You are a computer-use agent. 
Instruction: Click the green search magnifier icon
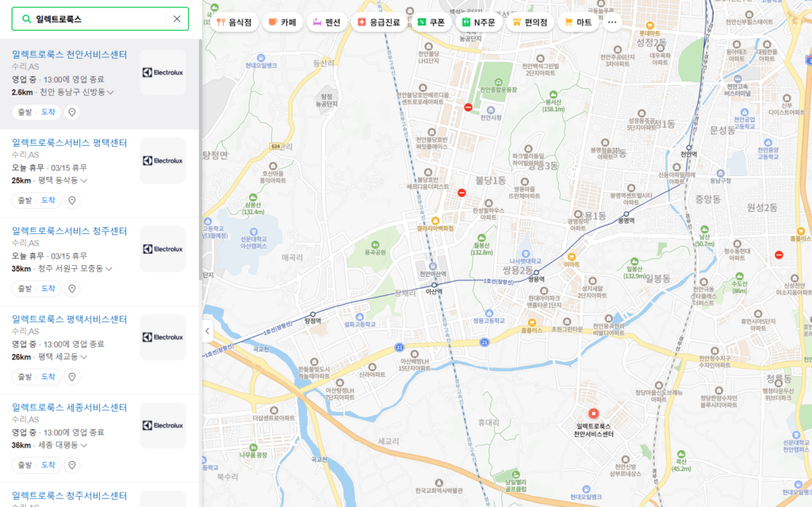tap(26, 19)
